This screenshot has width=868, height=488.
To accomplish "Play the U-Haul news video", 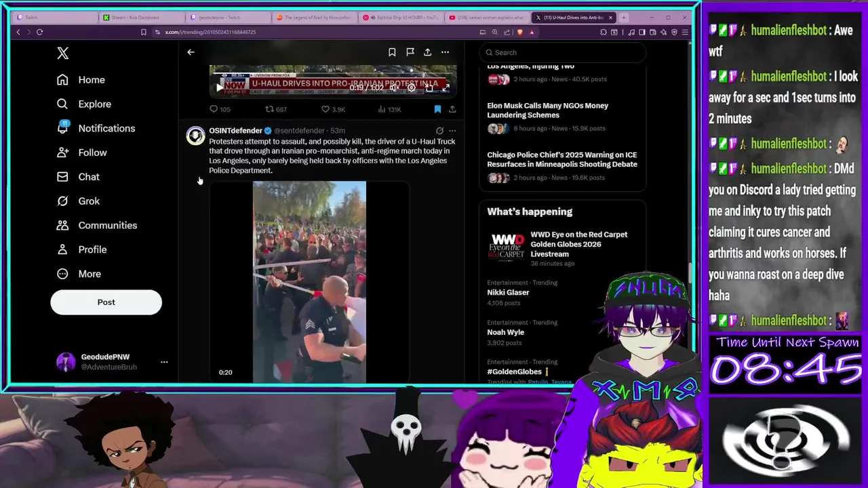I will [x=218, y=87].
